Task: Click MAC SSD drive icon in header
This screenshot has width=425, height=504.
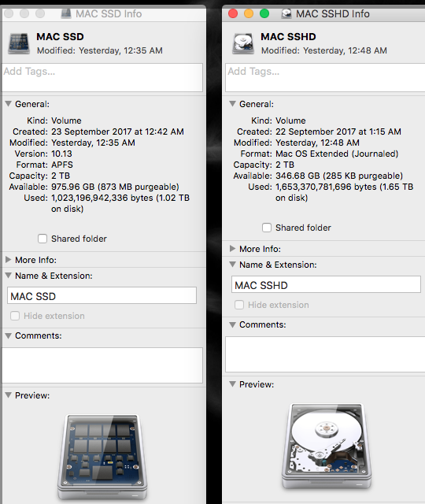Action: [x=19, y=43]
